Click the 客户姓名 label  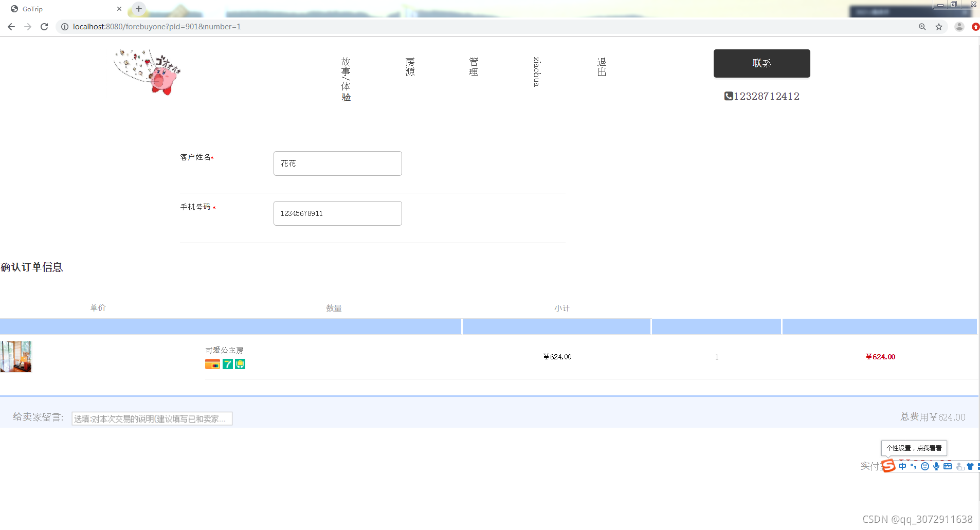coord(195,157)
